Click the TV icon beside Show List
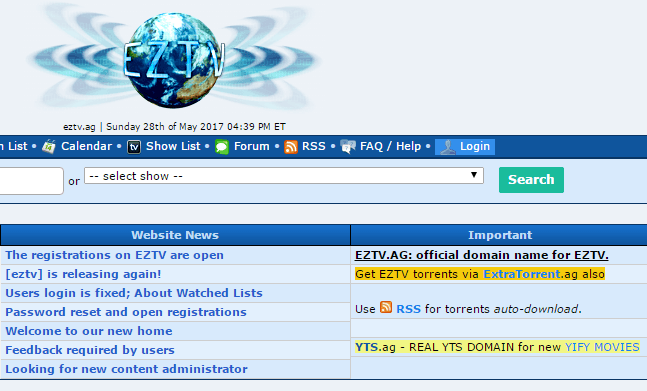This screenshot has width=647, height=391. coord(134,147)
